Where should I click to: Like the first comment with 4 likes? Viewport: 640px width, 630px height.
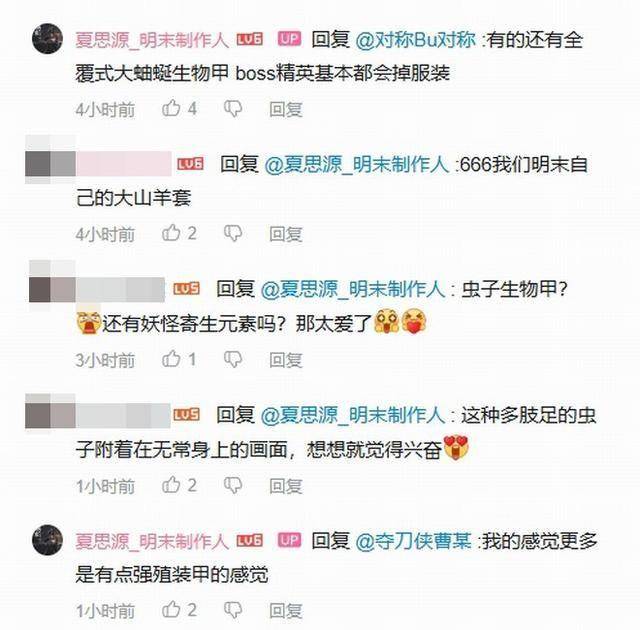[x=171, y=108]
